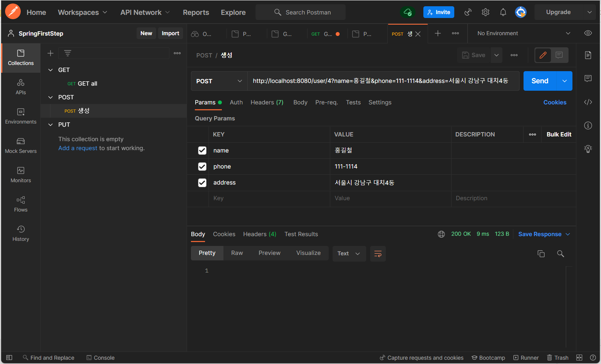The image size is (601, 364).
Task: Open the notifications bell
Action: [503, 12]
